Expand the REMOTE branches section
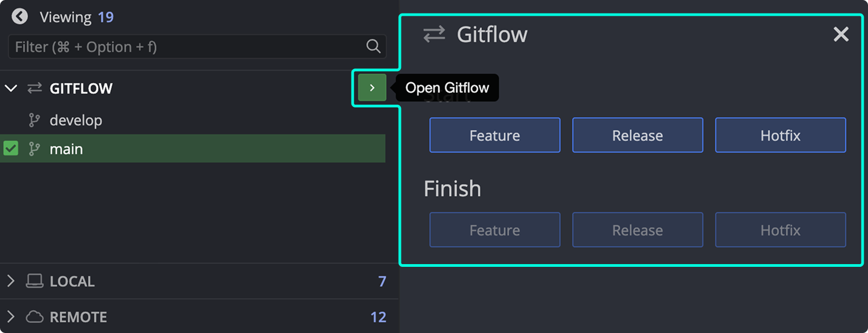The width and height of the screenshot is (868, 333). click(x=10, y=317)
